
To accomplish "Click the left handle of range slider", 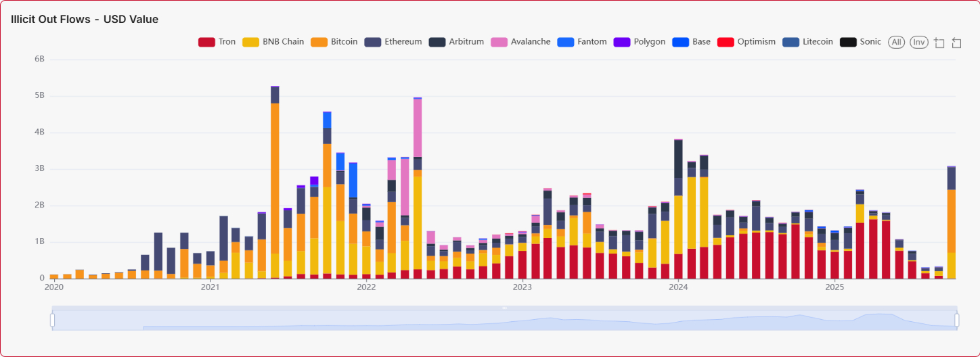I will click(52, 319).
